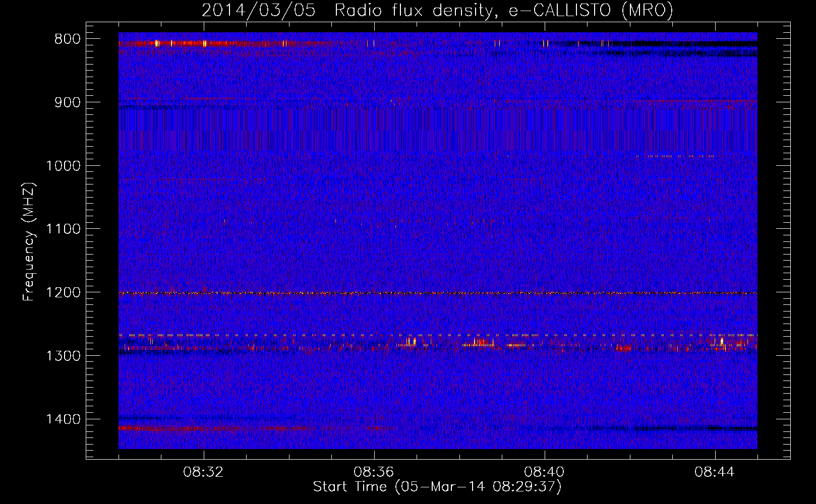Click the 'Frequency (MHZ)' axis label
Screen dimensions: 816x504
(x=29, y=242)
